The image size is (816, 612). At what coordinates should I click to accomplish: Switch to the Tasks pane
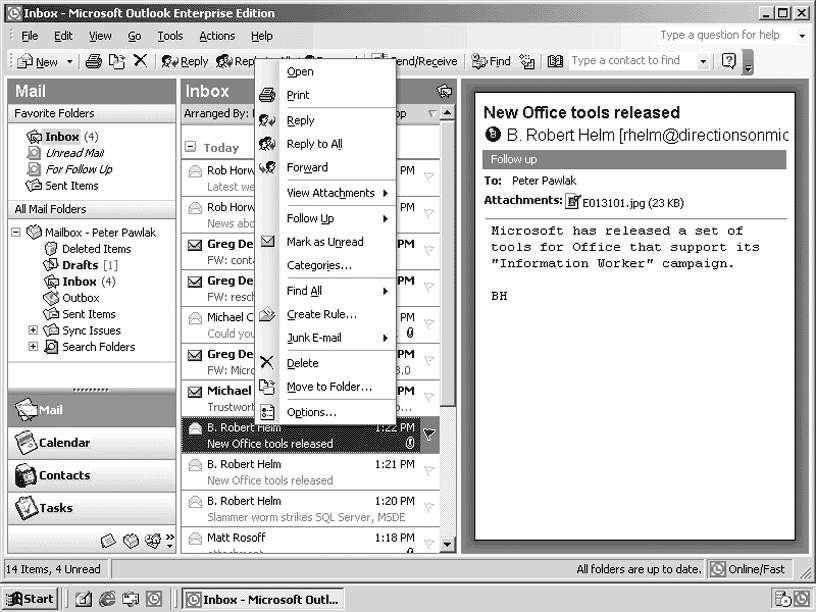coord(92,508)
